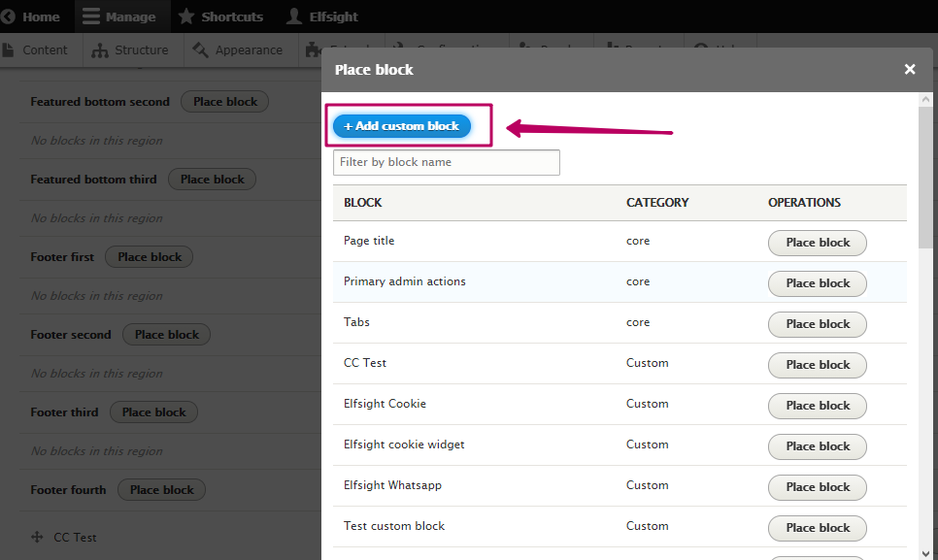Place block for Test custom block
Screen dimensions: 938x560
coord(818,528)
